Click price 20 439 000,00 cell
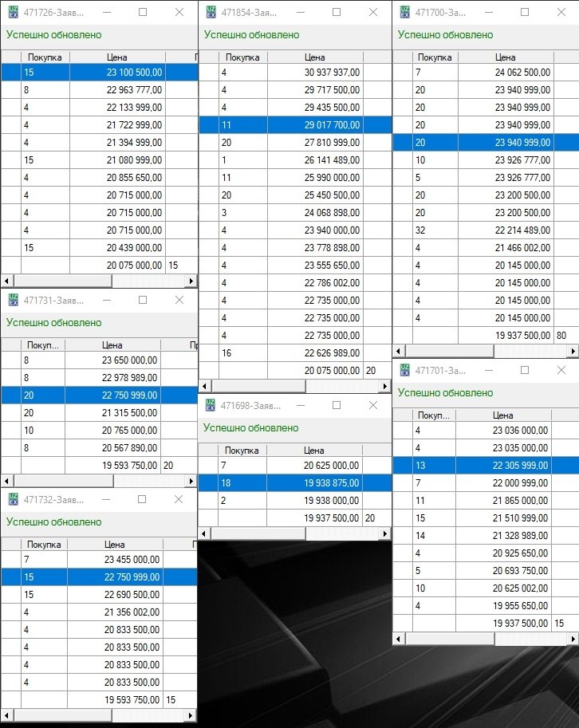 tap(117, 248)
